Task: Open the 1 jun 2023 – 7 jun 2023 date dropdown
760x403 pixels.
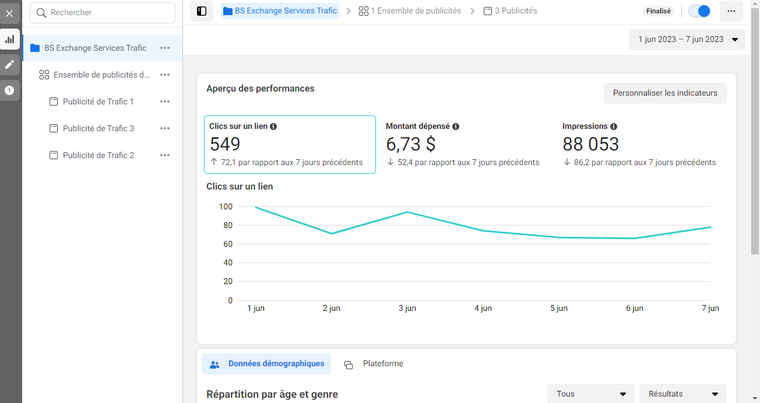Action: 687,40
